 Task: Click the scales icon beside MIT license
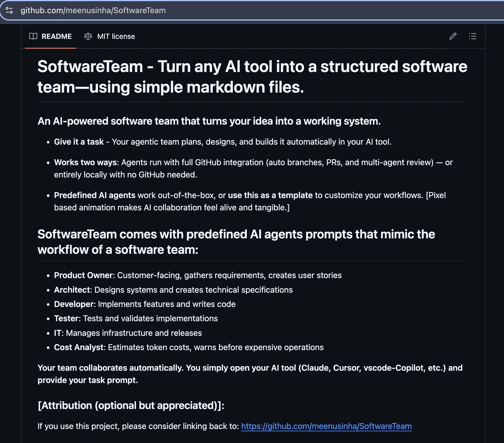click(x=88, y=36)
